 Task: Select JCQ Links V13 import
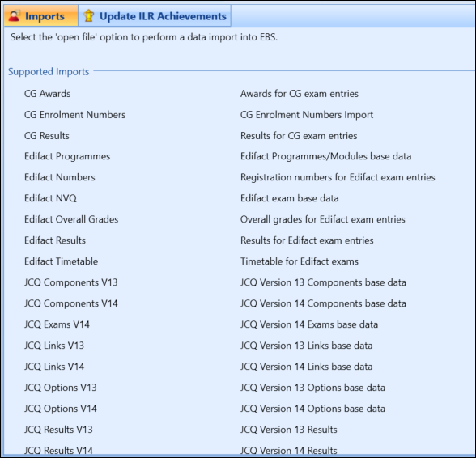coord(54,346)
